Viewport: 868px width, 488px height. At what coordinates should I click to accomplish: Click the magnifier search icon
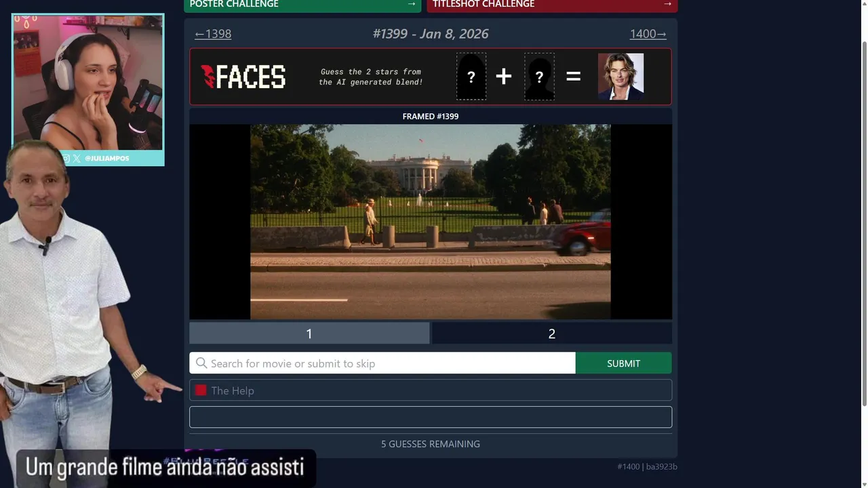coord(201,363)
